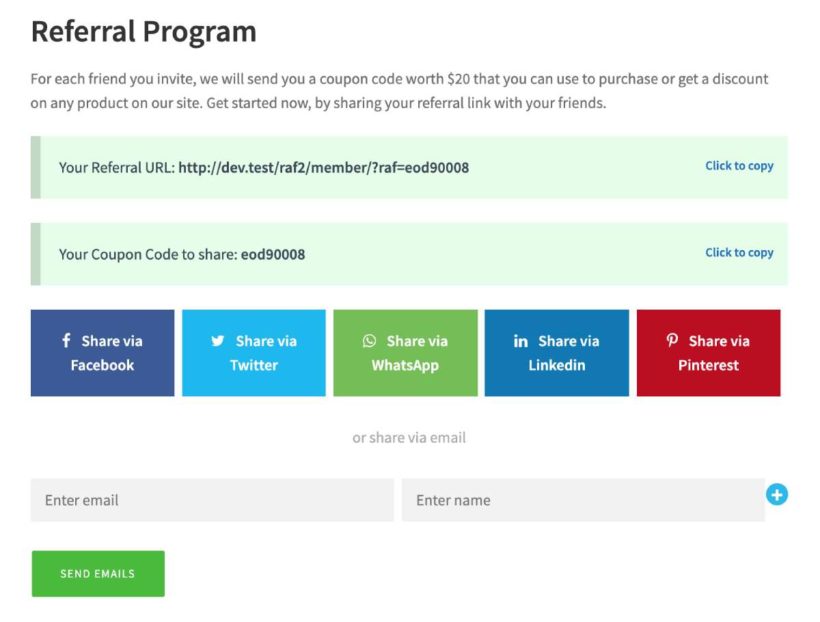This screenshot has width=820, height=622.
Task: Click the Twitter bird icon
Action: point(218,341)
